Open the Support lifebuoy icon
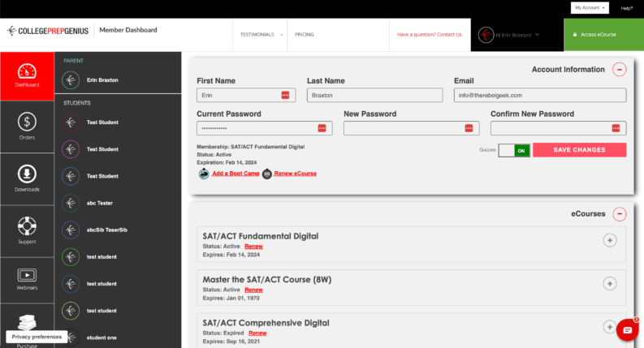Image resolution: width=644 pixels, height=348 pixels. pos(27,226)
